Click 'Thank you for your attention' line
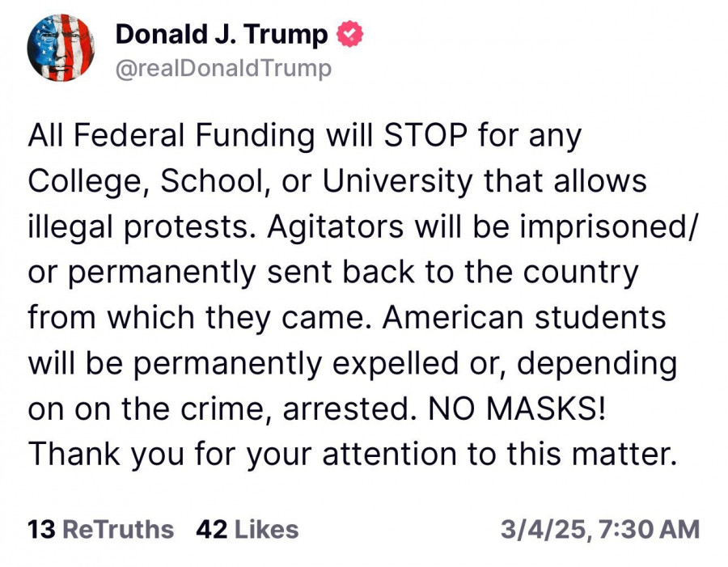Viewport: 728px width, 567px height. 243,454
